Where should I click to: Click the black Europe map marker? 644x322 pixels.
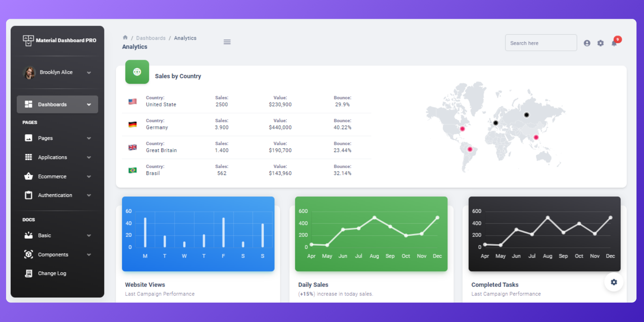click(496, 123)
